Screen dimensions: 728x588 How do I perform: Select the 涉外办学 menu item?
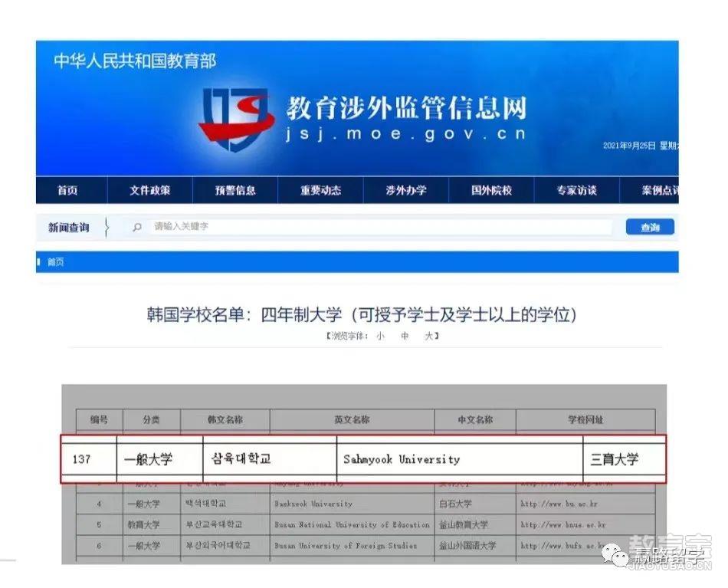[406, 190]
